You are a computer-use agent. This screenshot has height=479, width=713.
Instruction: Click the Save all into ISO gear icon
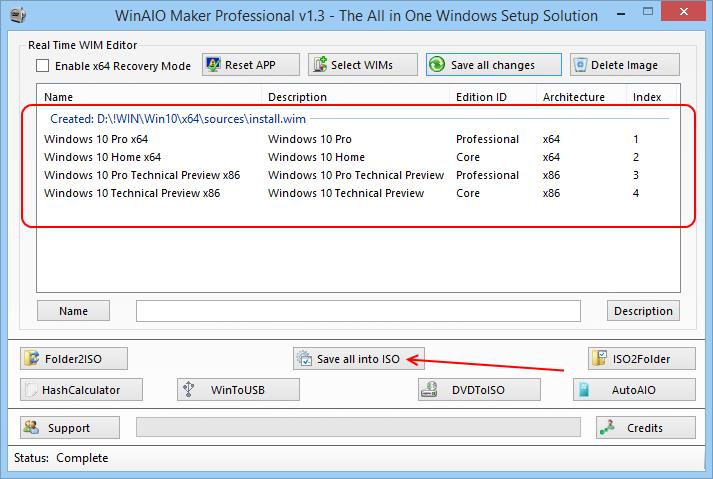304,358
